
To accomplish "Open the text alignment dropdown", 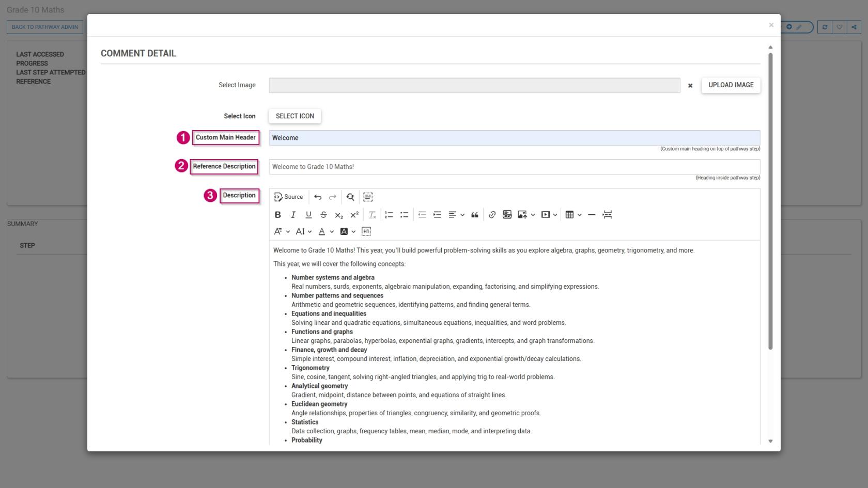I will (456, 215).
